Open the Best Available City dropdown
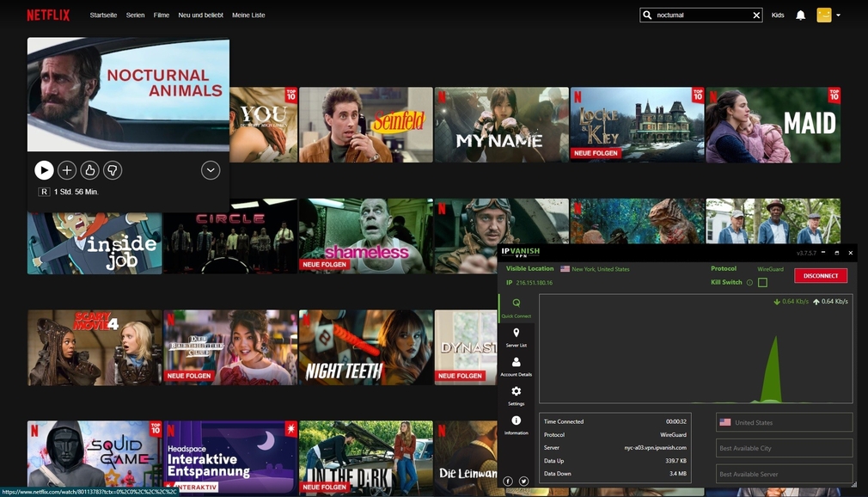Image resolution: width=868 pixels, height=497 pixels. pyautogui.click(x=784, y=448)
